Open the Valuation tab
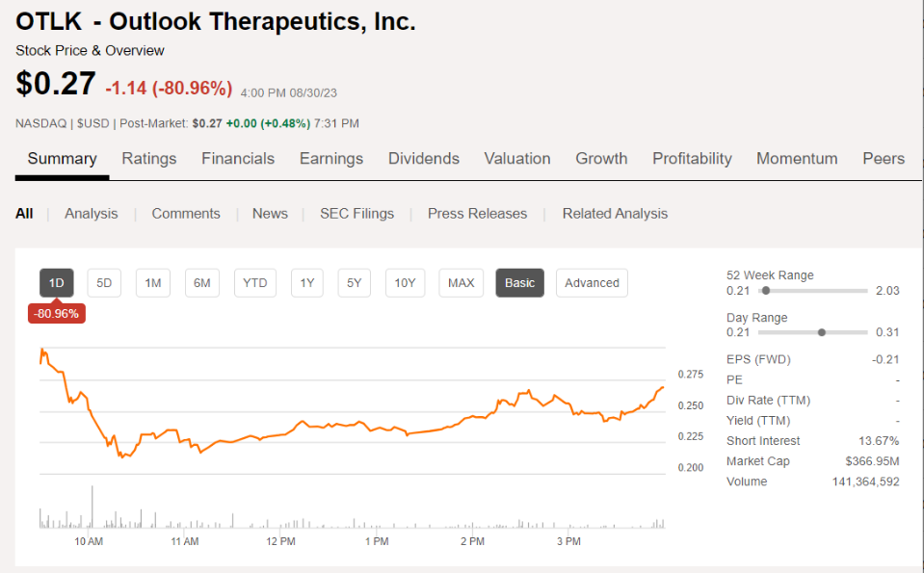 click(x=517, y=159)
